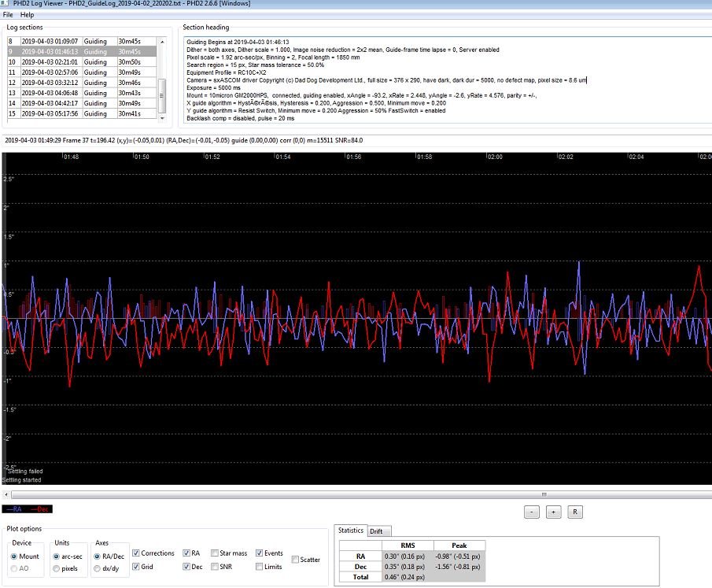
Task: Enable the Star mass checkbox
Action: click(214, 553)
